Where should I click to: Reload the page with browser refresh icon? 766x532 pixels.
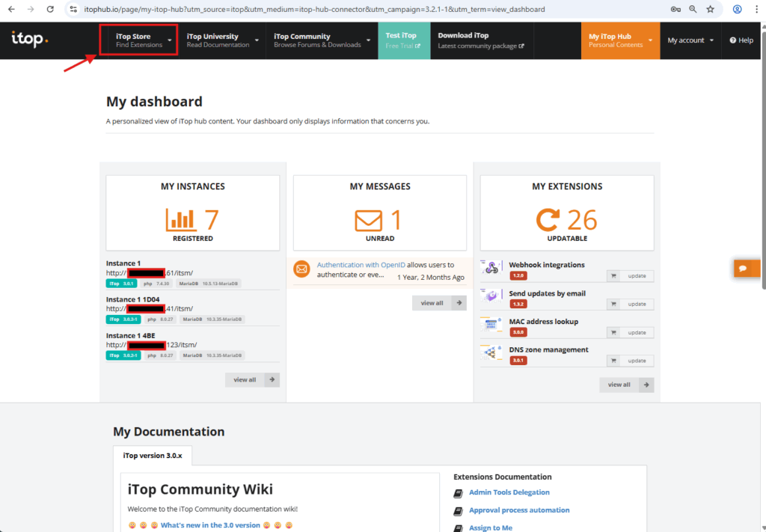point(49,10)
